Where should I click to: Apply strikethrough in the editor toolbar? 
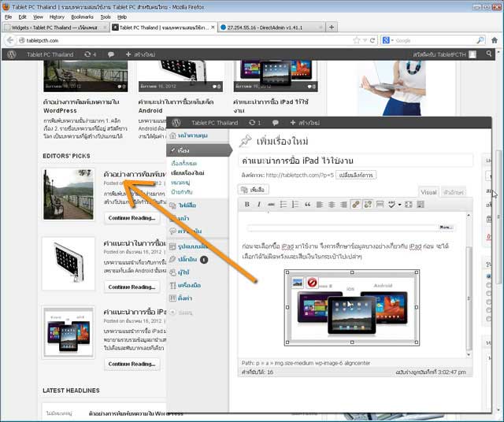[x=271, y=204]
